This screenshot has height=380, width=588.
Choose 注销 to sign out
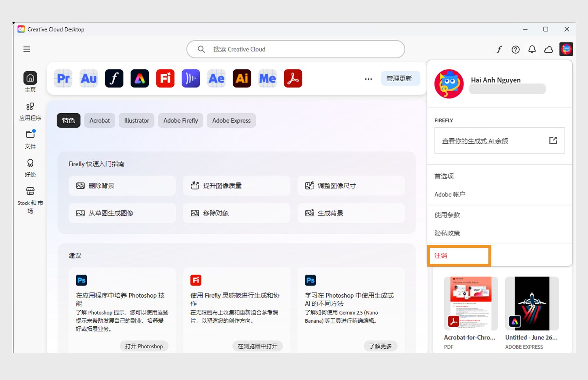coord(441,256)
